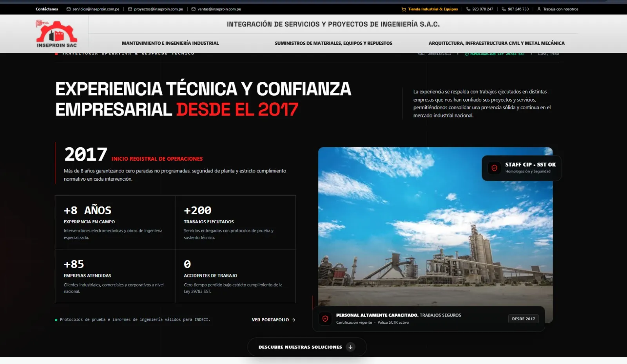
Task: Click the arrow next to Ver Portafolio
Action: pyautogui.click(x=294, y=320)
